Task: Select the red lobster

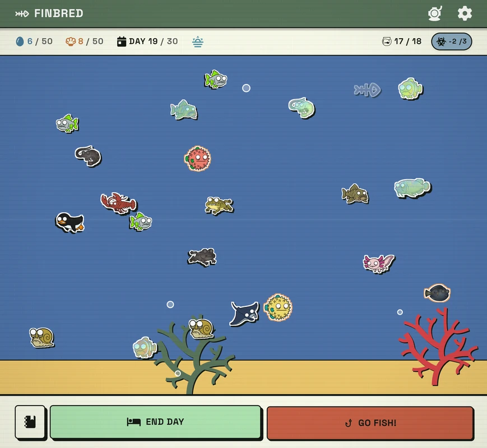Action: pyautogui.click(x=118, y=203)
